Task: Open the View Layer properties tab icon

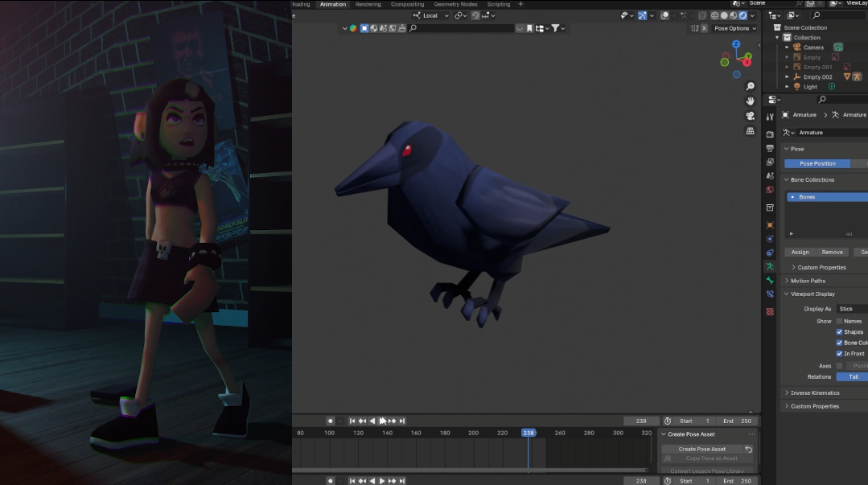Action: (x=770, y=162)
